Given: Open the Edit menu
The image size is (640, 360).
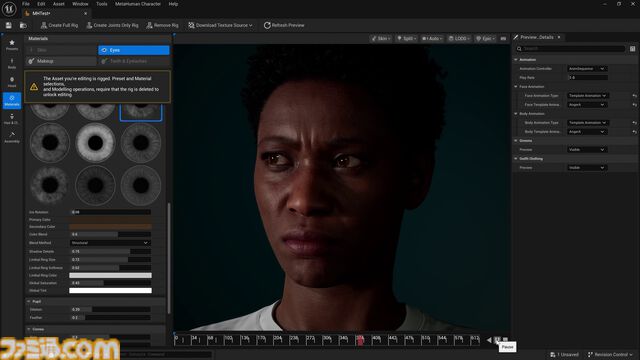Looking at the screenshot, I should [41, 4].
